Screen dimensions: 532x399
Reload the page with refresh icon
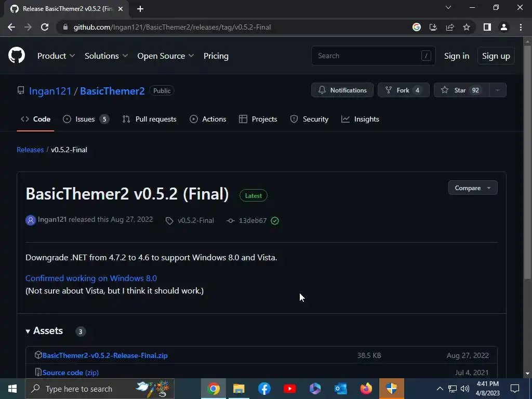coord(45,27)
